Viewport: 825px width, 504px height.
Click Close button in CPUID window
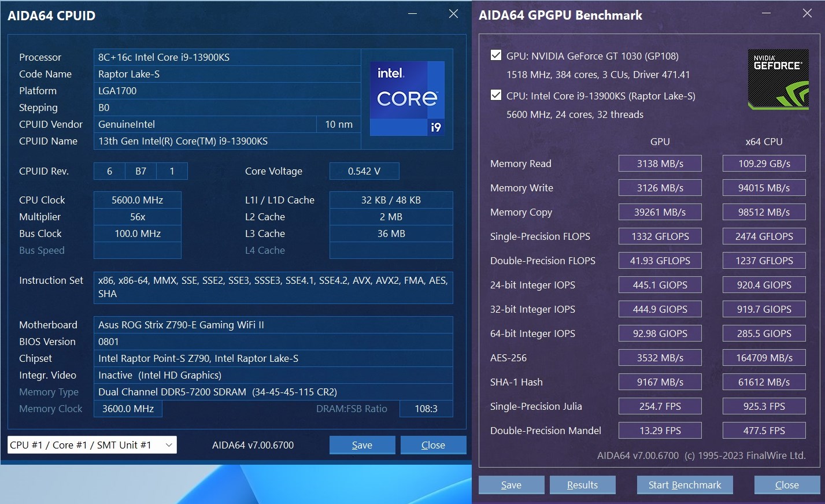tap(433, 445)
